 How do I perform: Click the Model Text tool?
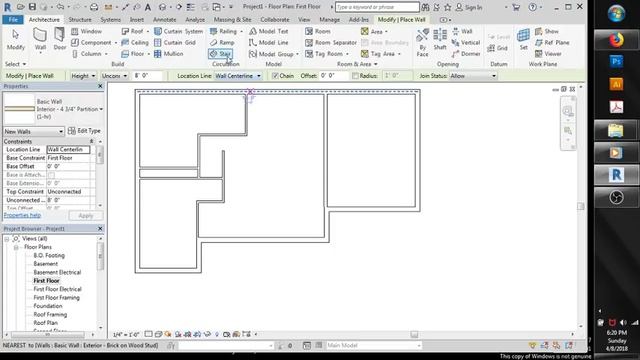click(268, 31)
